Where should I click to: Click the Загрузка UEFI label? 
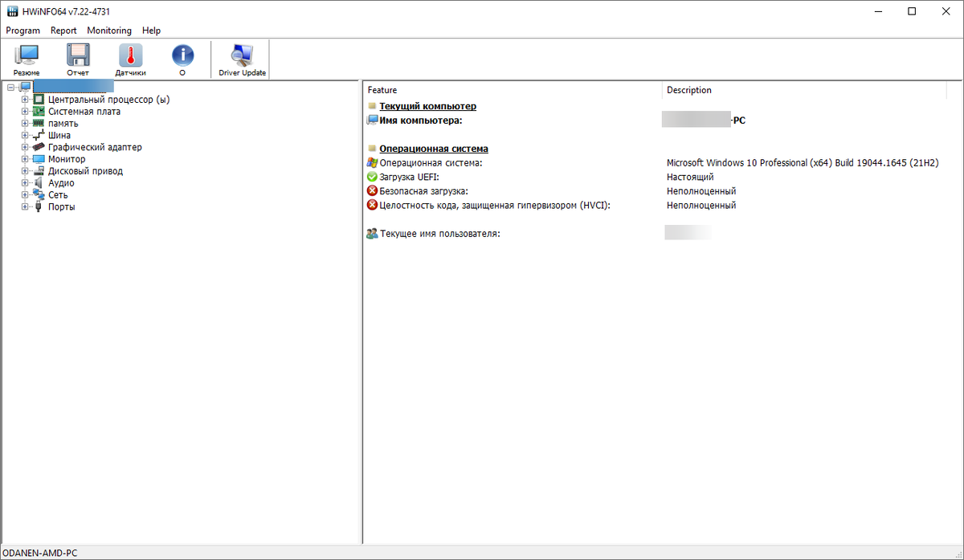point(410,177)
